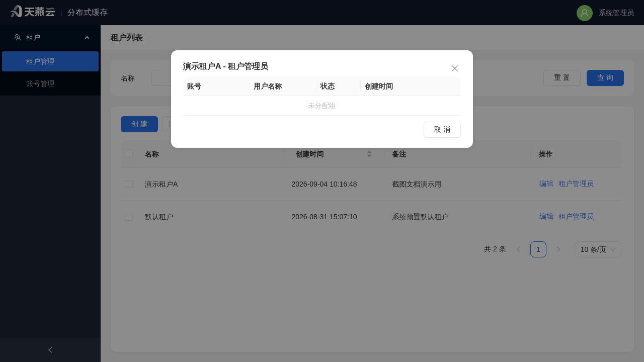
Task: Click the 未分配组 empty text in dialog
Action: click(322, 106)
